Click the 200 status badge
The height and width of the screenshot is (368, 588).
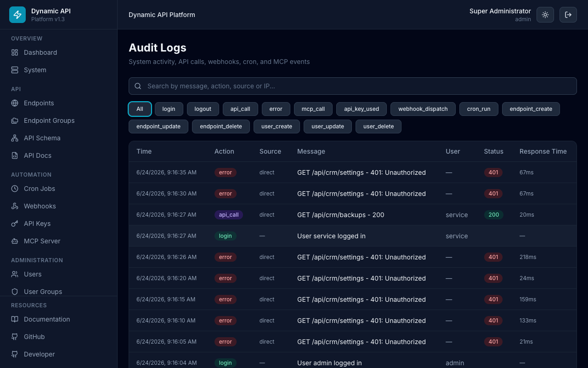494,215
